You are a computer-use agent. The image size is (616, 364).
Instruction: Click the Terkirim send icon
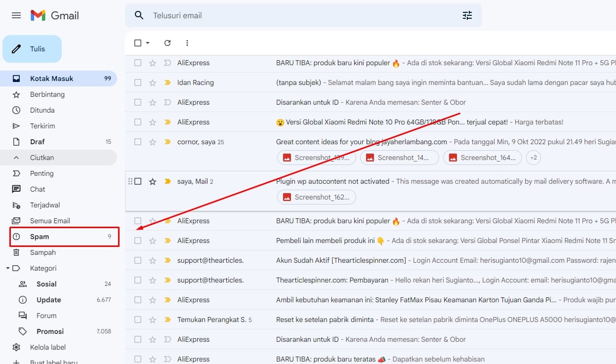point(16,126)
